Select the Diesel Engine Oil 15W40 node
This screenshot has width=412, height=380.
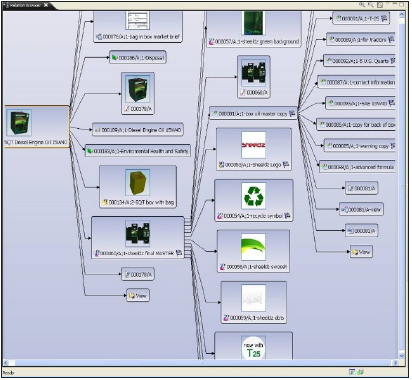tap(138, 130)
